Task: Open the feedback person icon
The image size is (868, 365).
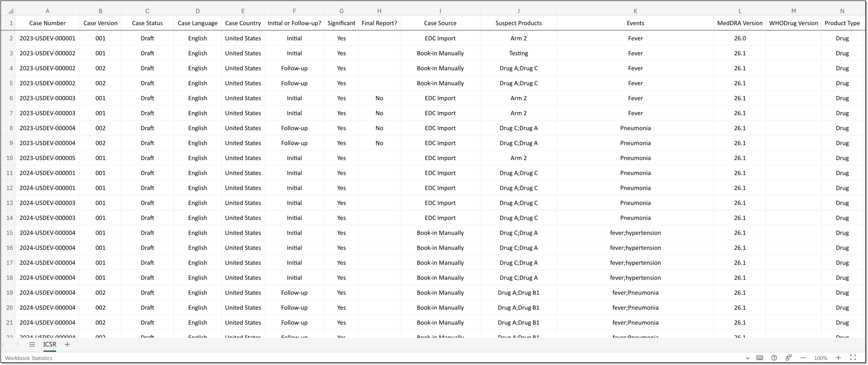Action: (789, 357)
